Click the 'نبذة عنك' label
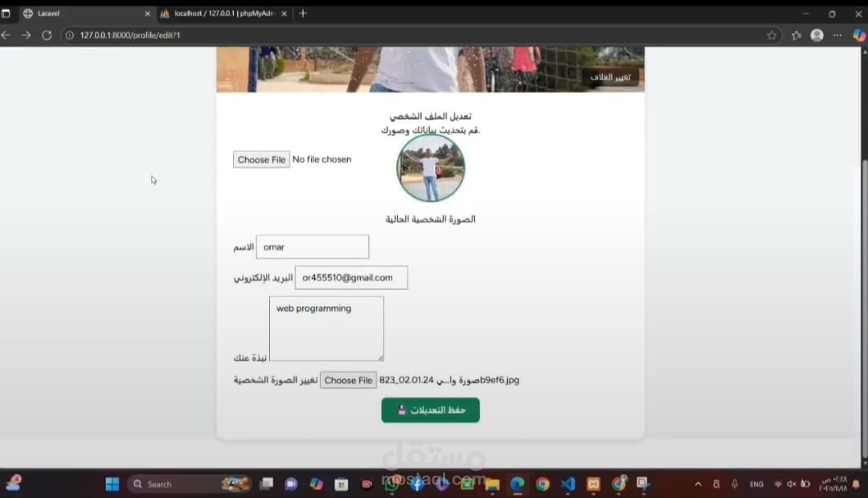Screen dimensions: 868x498 pos(250,357)
